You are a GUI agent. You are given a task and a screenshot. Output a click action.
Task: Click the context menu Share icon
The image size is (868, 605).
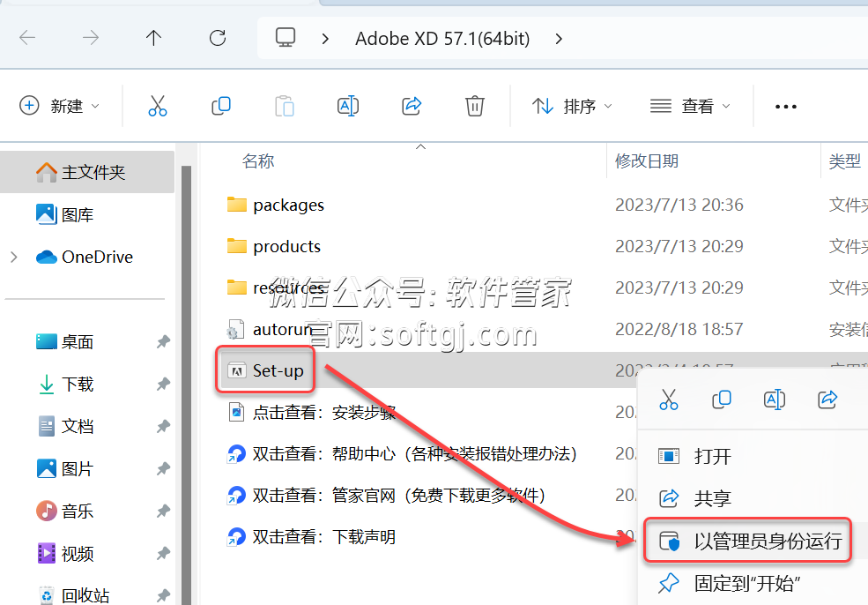point(827,399)
